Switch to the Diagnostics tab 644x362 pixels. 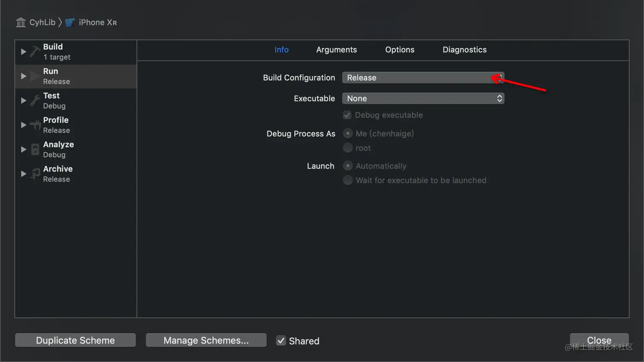coord(464,50)
